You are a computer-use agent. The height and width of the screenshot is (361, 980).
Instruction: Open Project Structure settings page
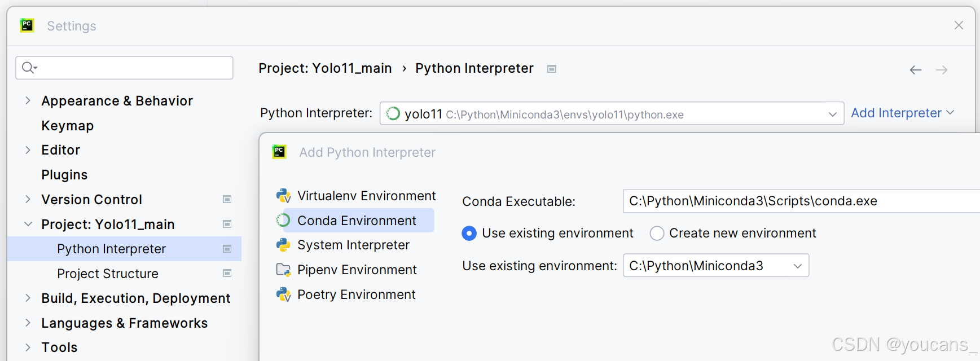(108, 274)
